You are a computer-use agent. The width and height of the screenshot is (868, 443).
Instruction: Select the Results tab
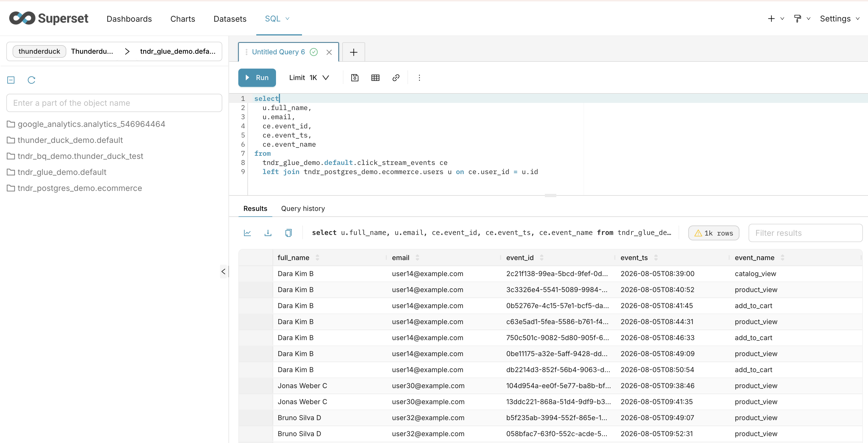point(255,209)
